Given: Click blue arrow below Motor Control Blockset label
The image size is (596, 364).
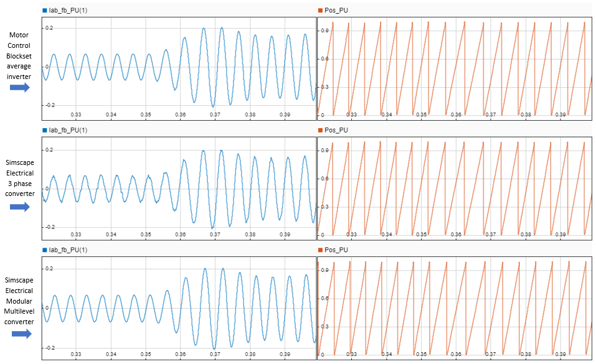Looking at the screenshot, I should [20, 87].
